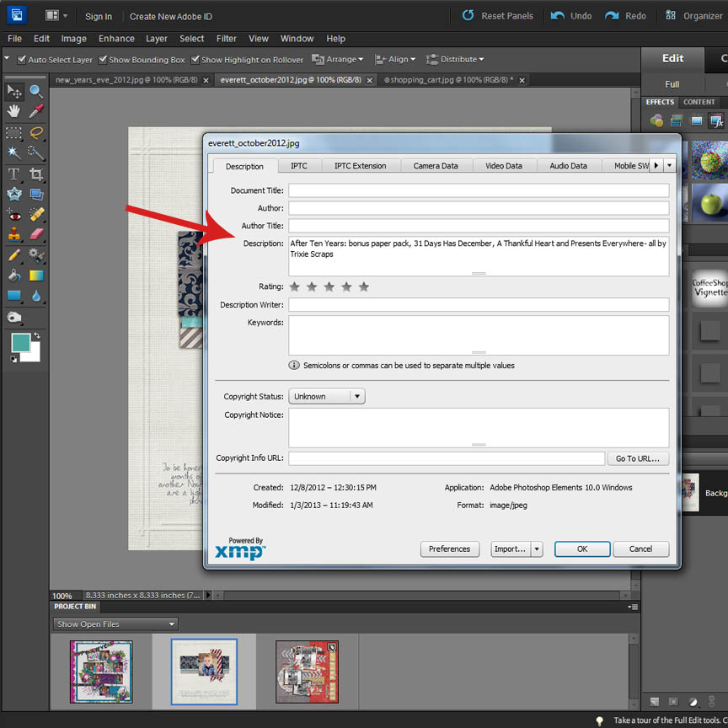Select the Clone Stamp tool

pos(14,234)
